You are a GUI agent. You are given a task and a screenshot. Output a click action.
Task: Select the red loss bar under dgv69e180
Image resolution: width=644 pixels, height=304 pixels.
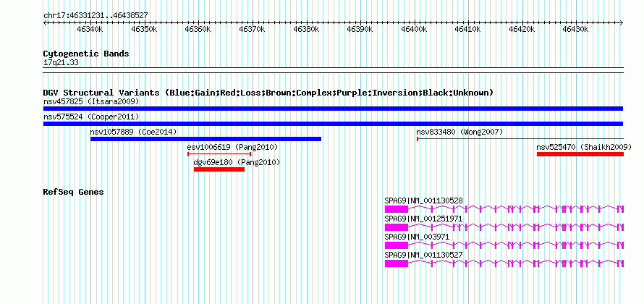click(x=219, y=169)
